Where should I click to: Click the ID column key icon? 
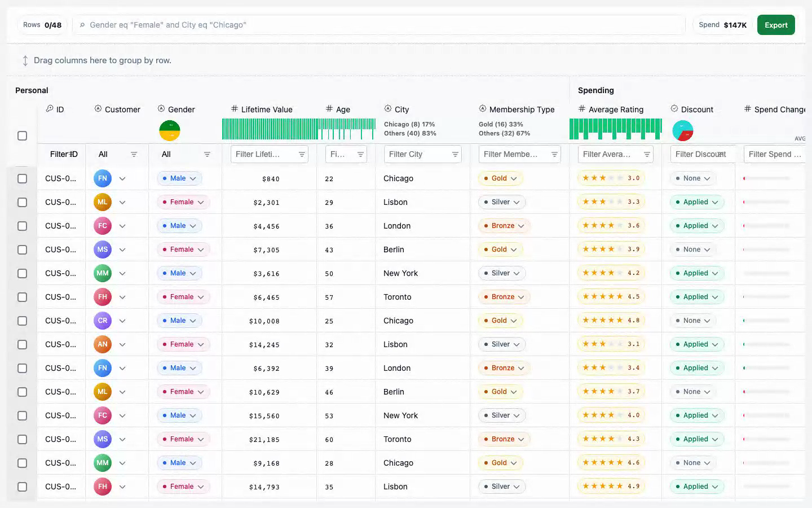pos(50,109)
